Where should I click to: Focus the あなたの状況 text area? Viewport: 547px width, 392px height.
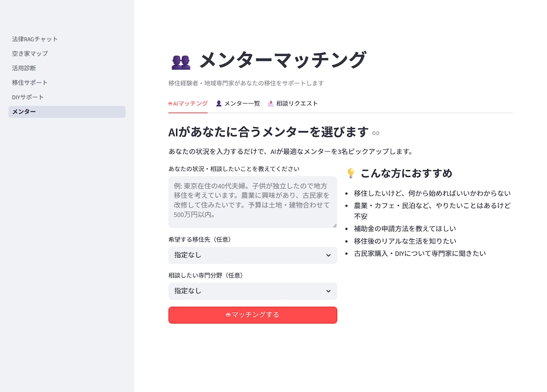pyautogui.click(x=252, y=202)
